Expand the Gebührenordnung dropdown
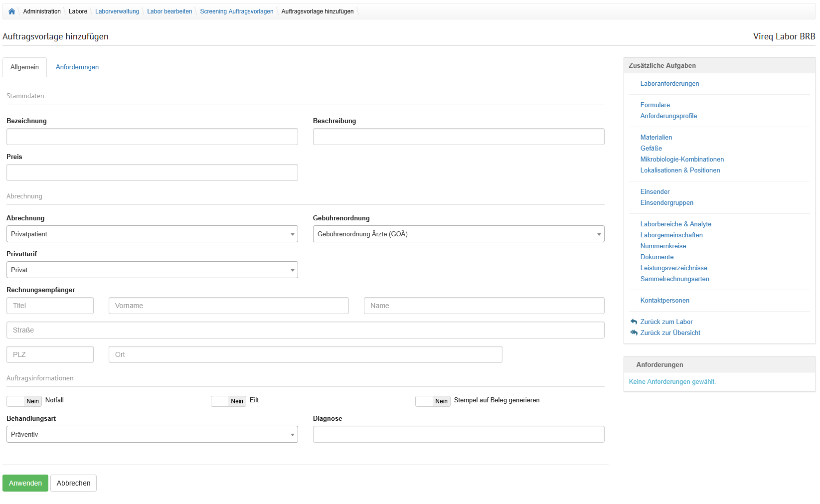The height and width of the screenshot is (504, 820). click(x=458, y=234)
